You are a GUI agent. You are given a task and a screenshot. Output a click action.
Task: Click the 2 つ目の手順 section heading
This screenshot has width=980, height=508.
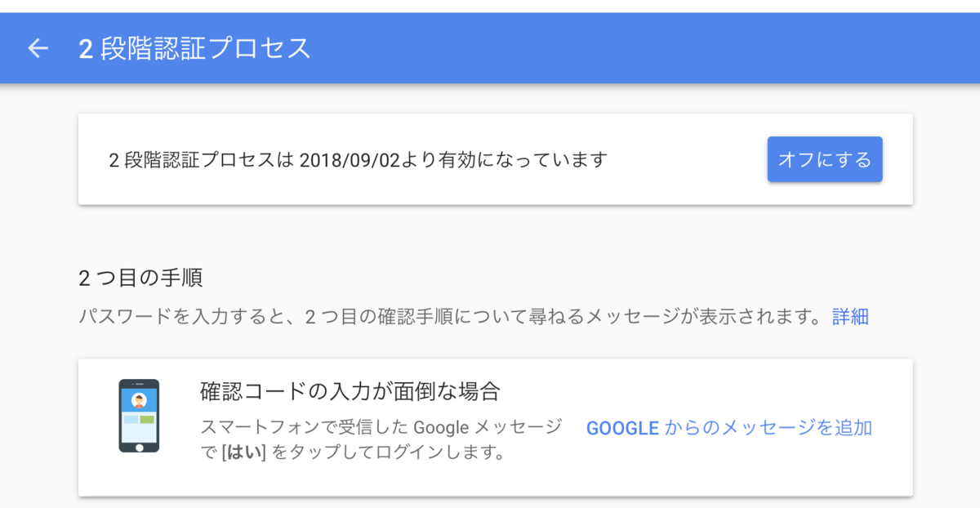(x=140, y=278)
